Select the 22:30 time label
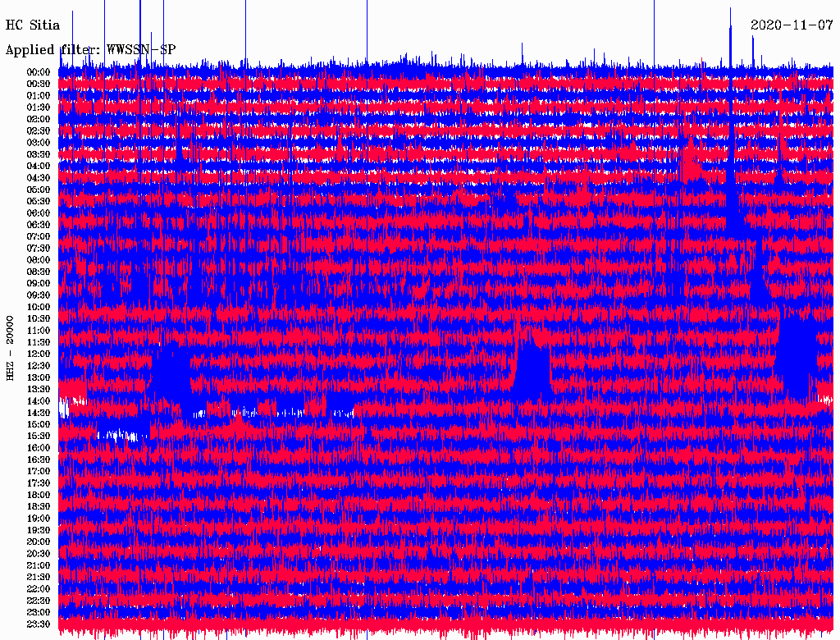This screenshot has width=840, height=640. (39, 601)
